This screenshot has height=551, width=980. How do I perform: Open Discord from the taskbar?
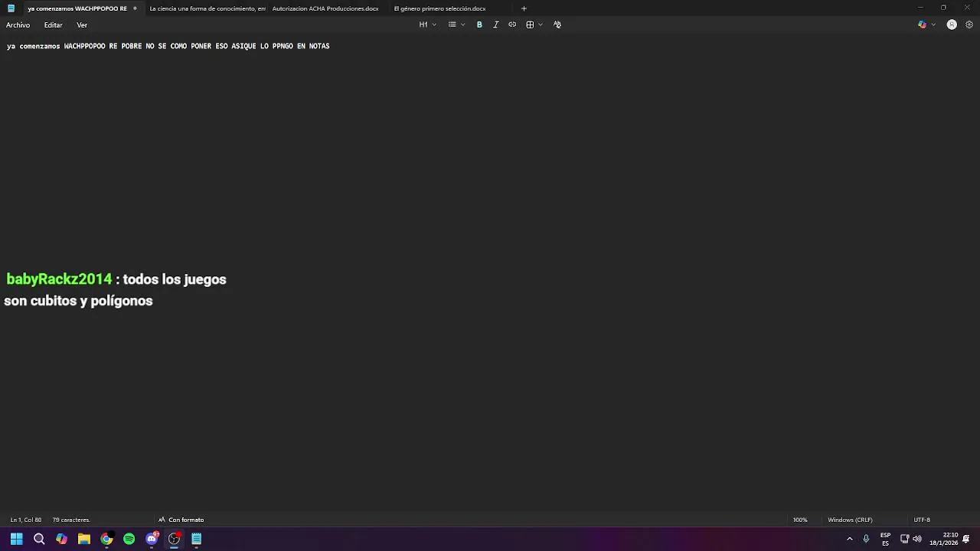tap(152, 539)
